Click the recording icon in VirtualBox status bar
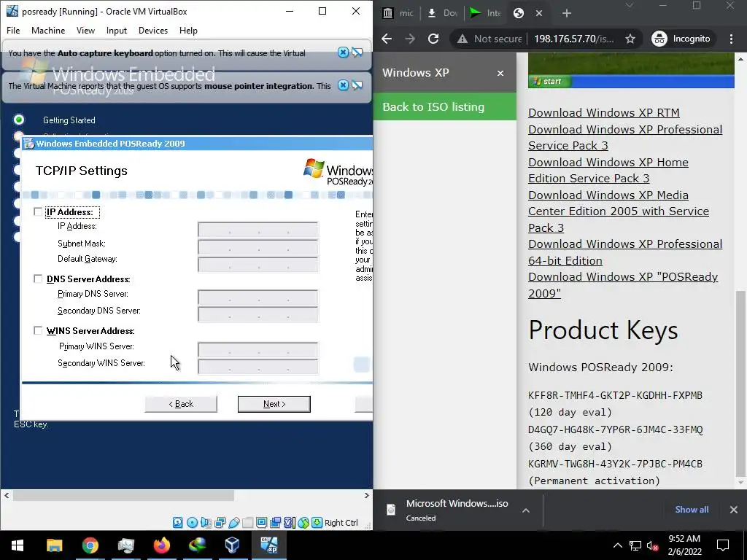This screenshot has height=560, width=747. pos(275,522)
